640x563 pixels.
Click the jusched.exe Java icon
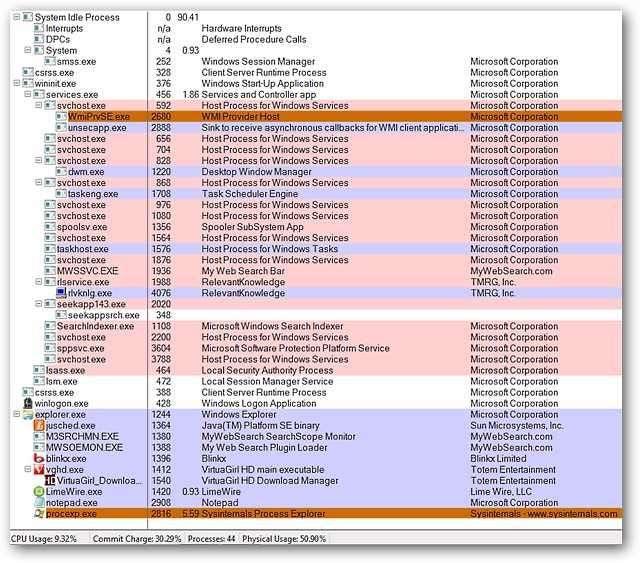(x=39, y=425)
